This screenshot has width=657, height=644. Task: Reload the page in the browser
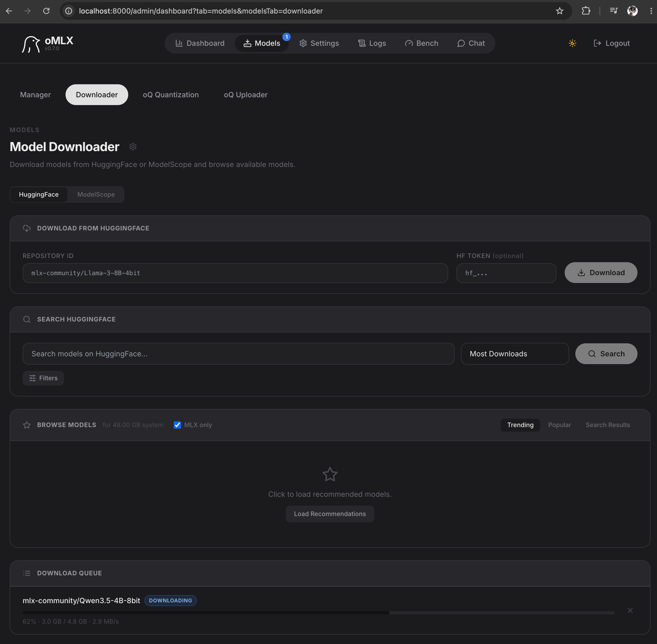[x=46, y=11]
